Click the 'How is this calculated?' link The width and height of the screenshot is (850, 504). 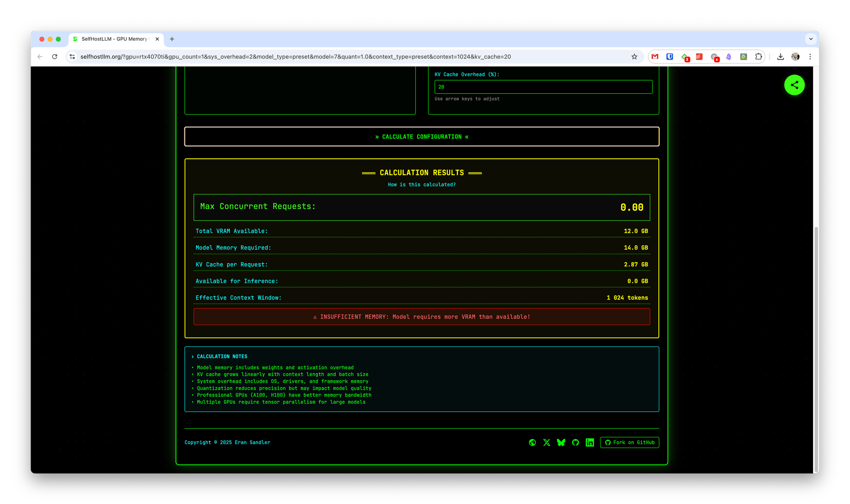(421, 185)
